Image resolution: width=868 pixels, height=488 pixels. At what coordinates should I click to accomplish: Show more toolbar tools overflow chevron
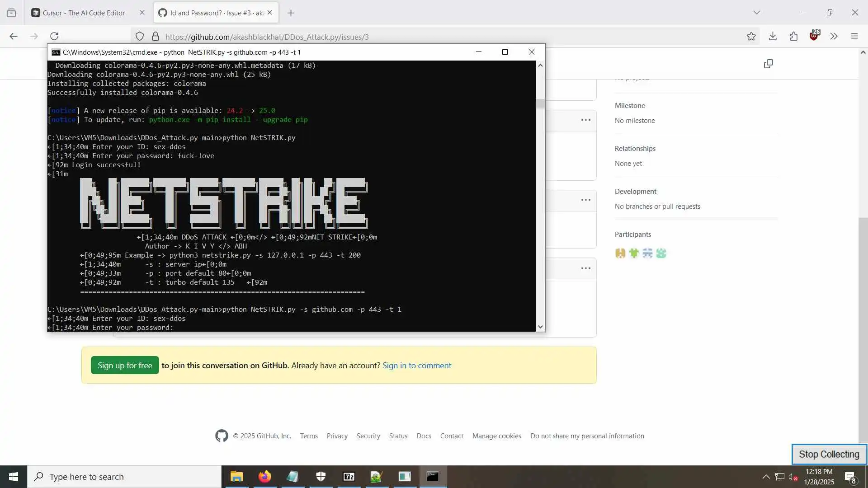[x=834, y=36]
